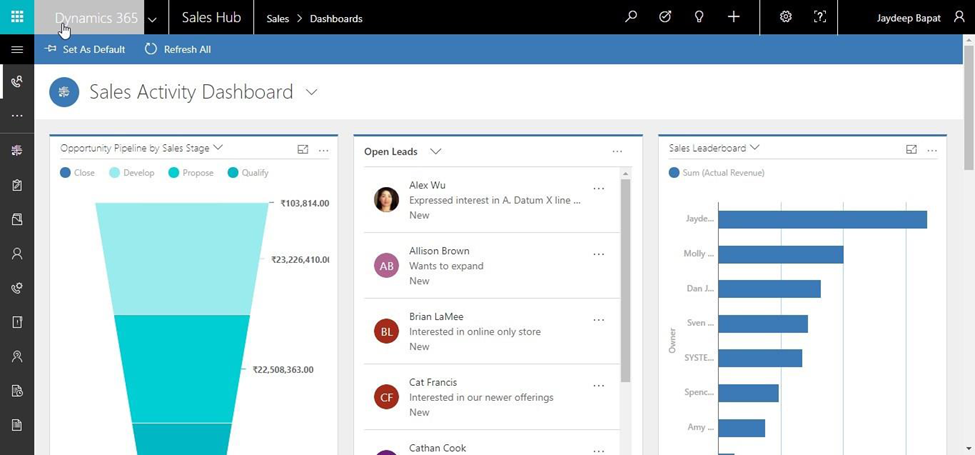Open the Alex Wu lead record
Screen dimensions: 975x455
(427, 186)
